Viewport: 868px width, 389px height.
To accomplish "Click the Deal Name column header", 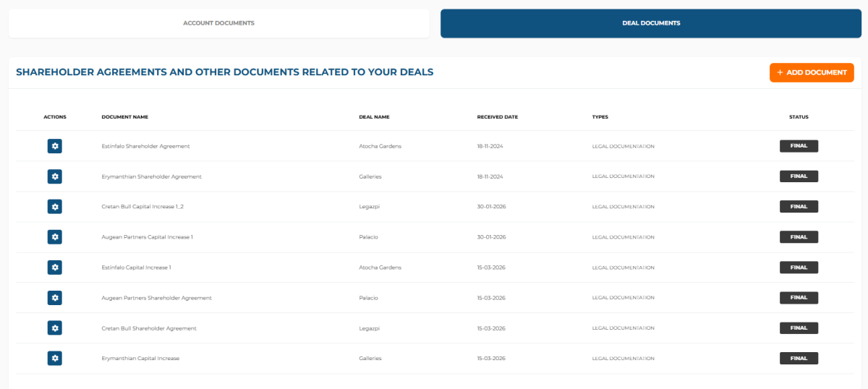I will click(374, 116).
